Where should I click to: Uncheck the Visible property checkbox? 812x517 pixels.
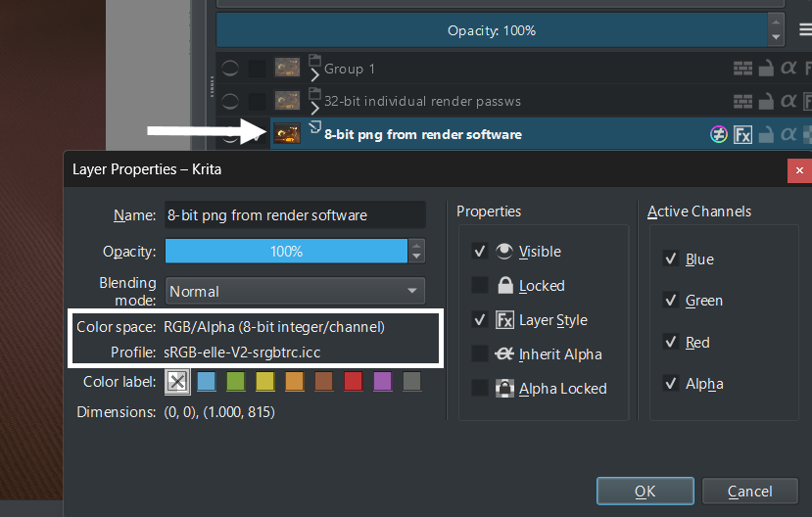480,252
